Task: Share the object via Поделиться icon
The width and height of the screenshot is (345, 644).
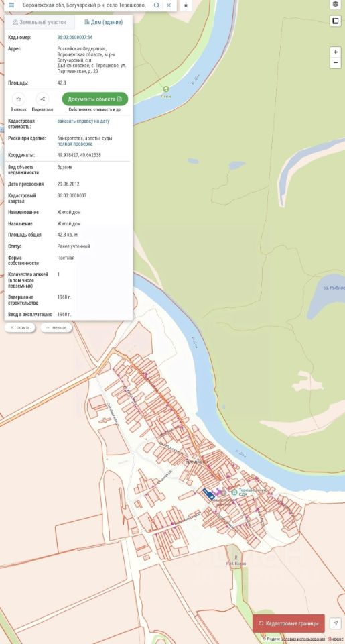Action: [x=42, y=99]
